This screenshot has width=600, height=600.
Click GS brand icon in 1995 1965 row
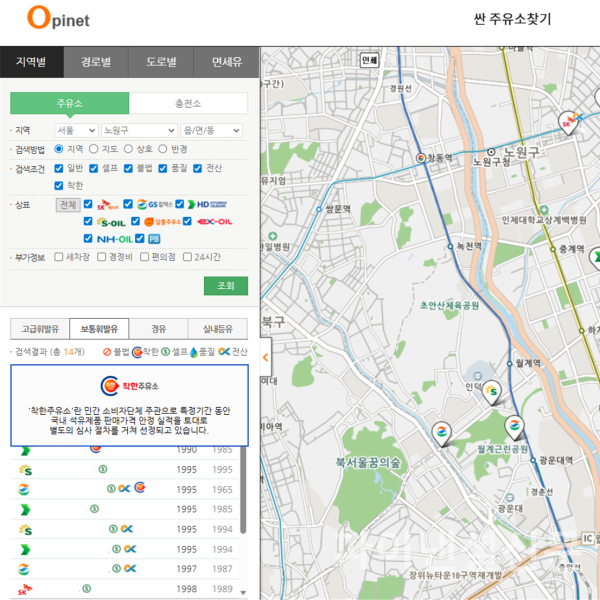click(x=24, y=489)
